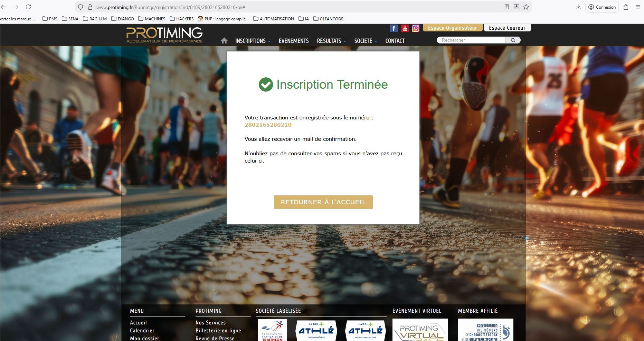Click the browser address bar URL

pos(171,7)
